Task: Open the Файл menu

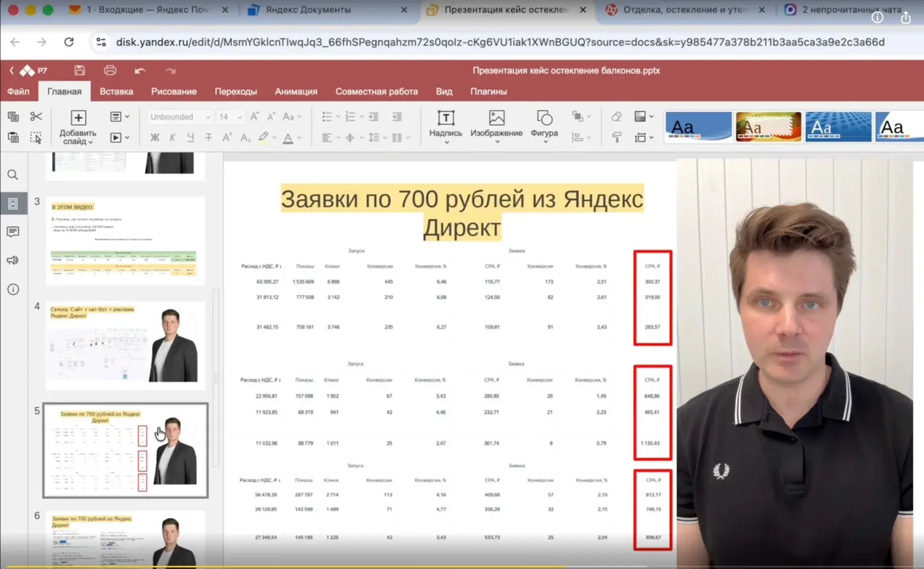Action: click(x=18, y=91)
